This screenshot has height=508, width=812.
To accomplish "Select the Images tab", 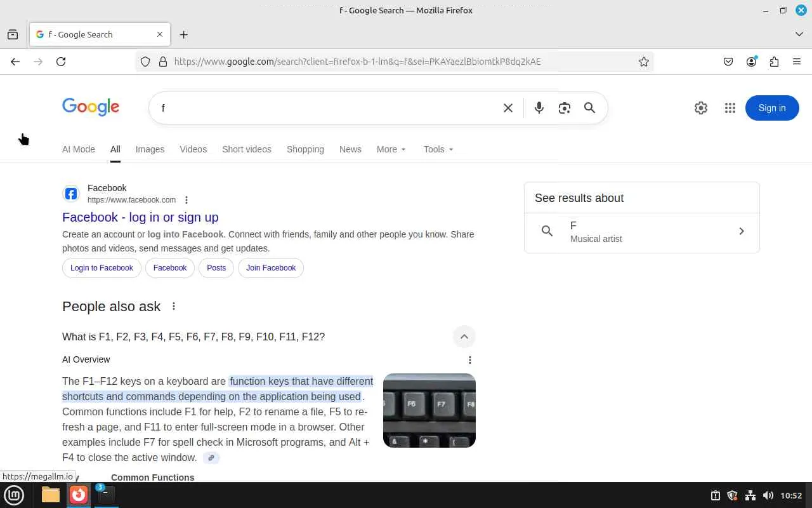I will 150,149.
